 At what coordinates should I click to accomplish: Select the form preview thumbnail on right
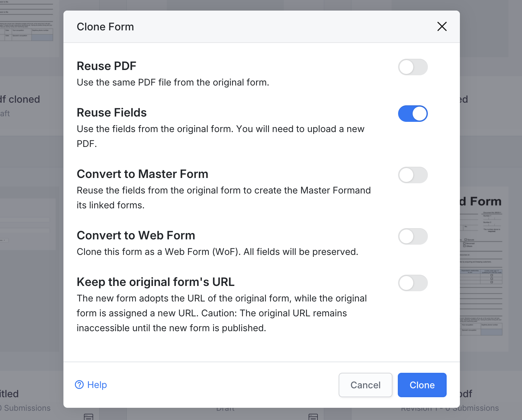point(482,274)
